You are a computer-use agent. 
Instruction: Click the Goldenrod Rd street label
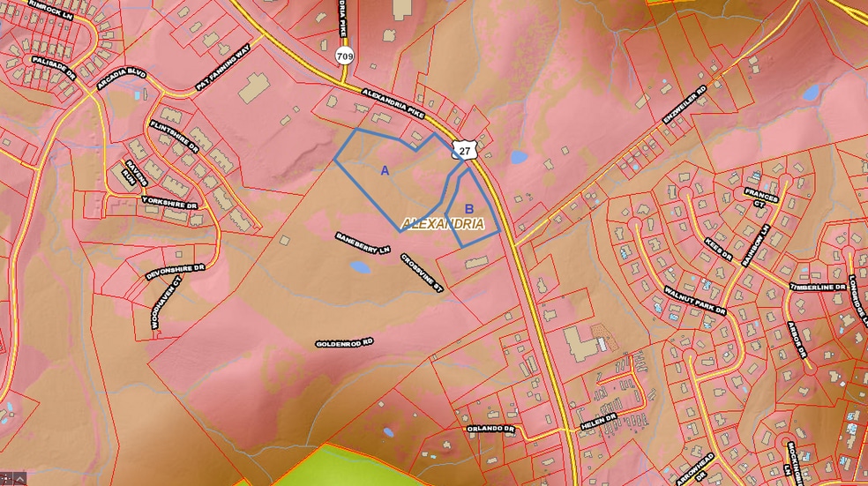coord(344,342)
